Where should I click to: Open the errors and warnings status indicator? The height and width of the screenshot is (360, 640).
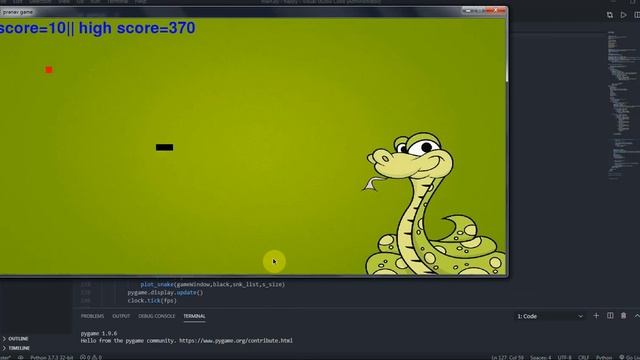tap(91, 357)
